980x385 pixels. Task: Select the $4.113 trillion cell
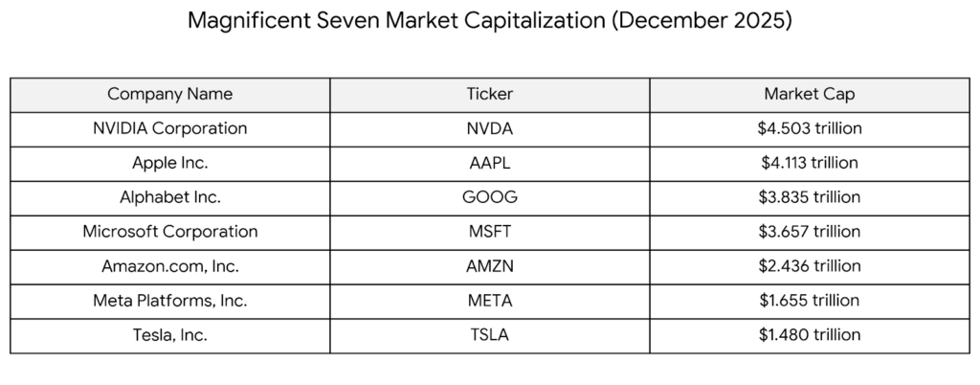[x=809, y=163]
